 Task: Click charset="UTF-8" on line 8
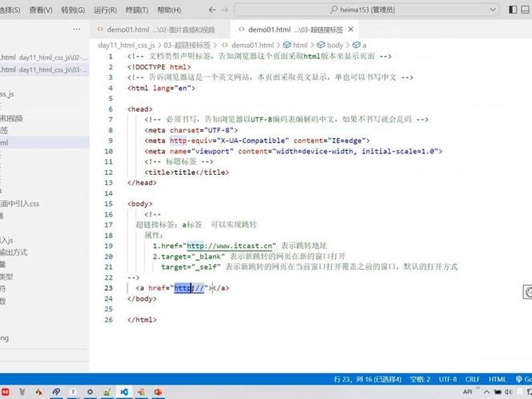pos(201,130)
